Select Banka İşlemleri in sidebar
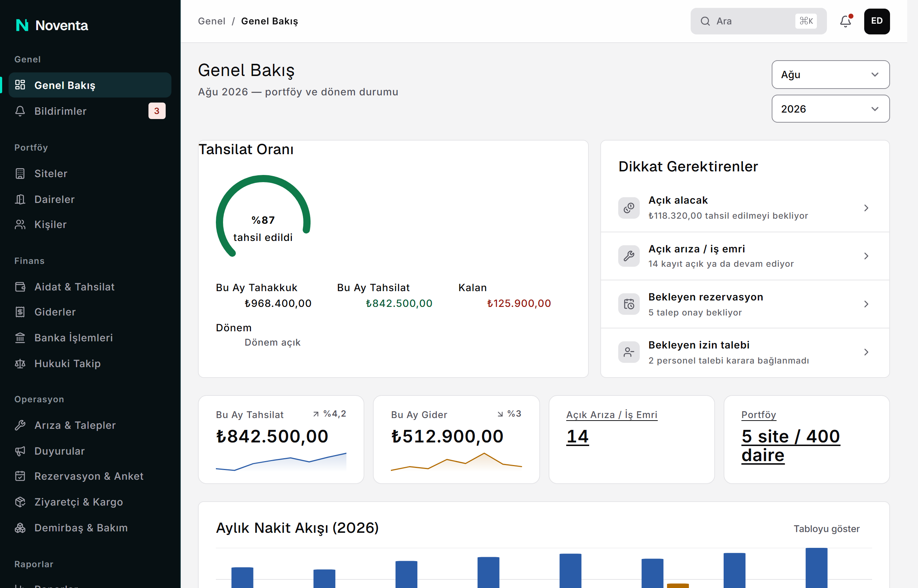Screen dimensions: 918x588 pyautogui.click(x=90, y=337)
